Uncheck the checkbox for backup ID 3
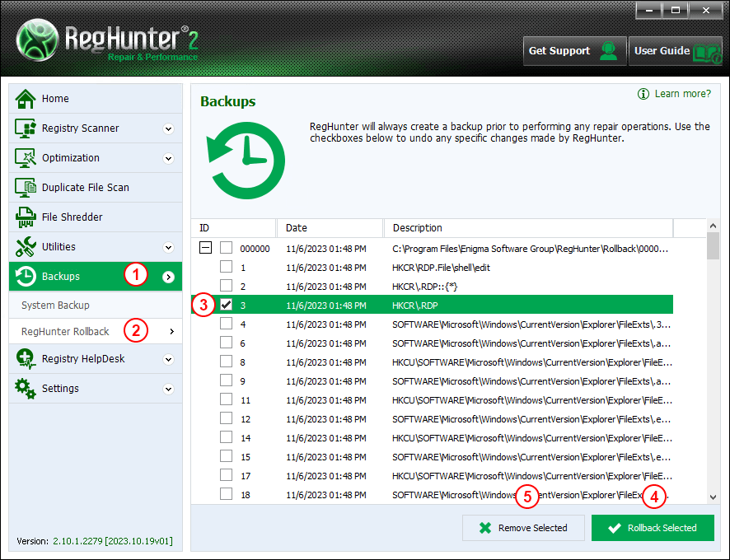The width and height of the screenshot is (730, 560). (226, 305)
